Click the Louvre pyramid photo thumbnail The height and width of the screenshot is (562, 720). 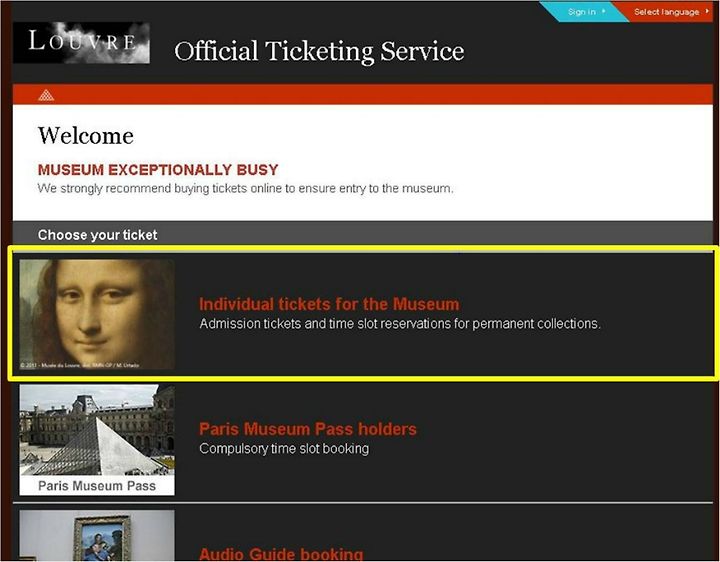click(97, 430)
